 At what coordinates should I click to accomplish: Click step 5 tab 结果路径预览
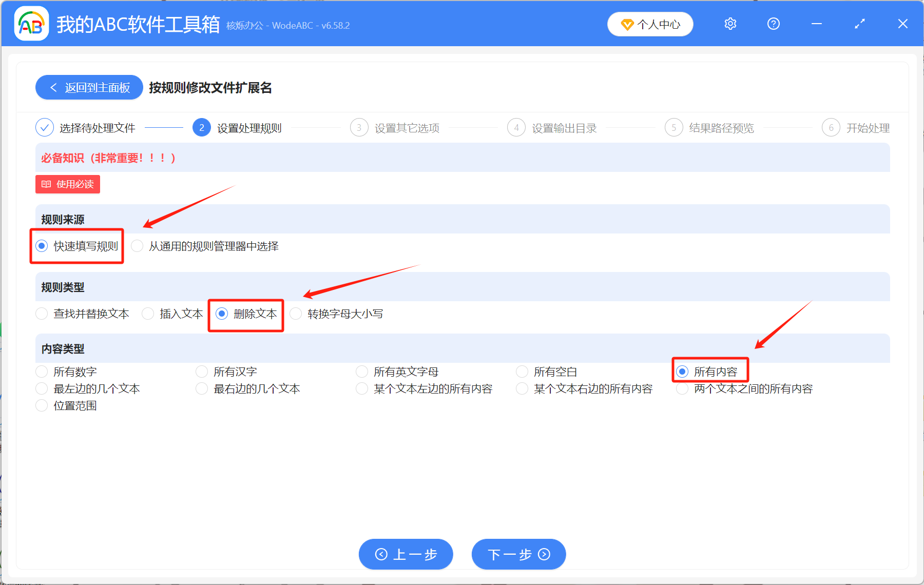721,128
